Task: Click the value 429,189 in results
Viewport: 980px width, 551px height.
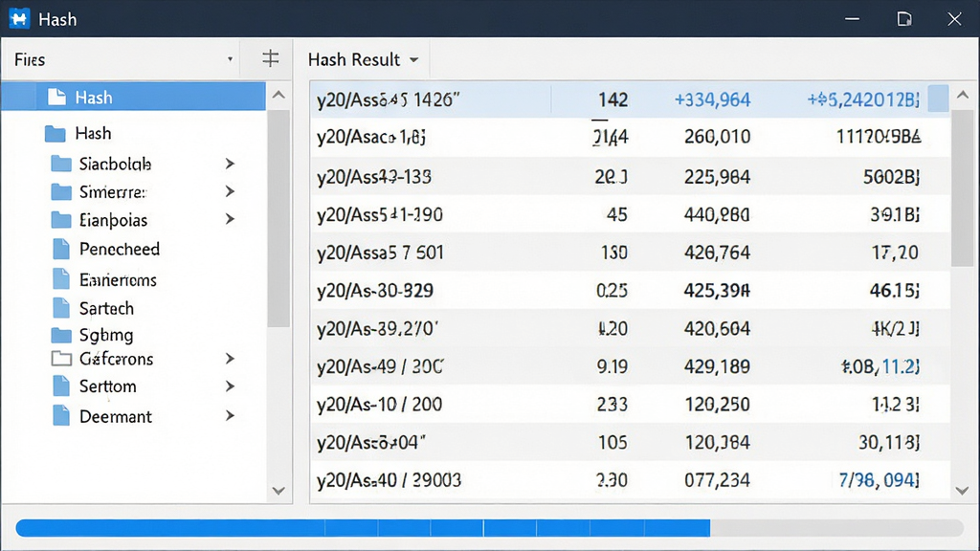Action: click(717, 366)
